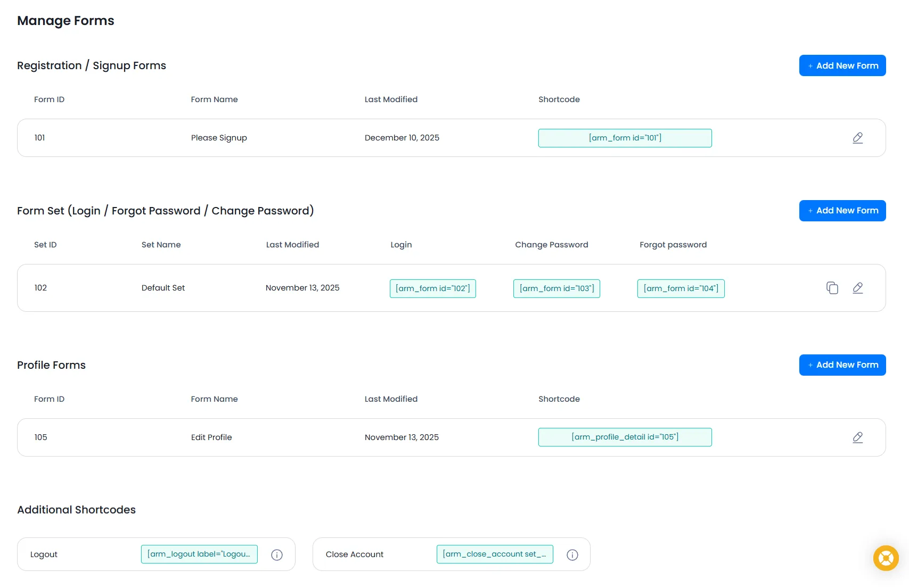Add a new Profile form
Screen dimensions: 909x588
click(842, 365)
